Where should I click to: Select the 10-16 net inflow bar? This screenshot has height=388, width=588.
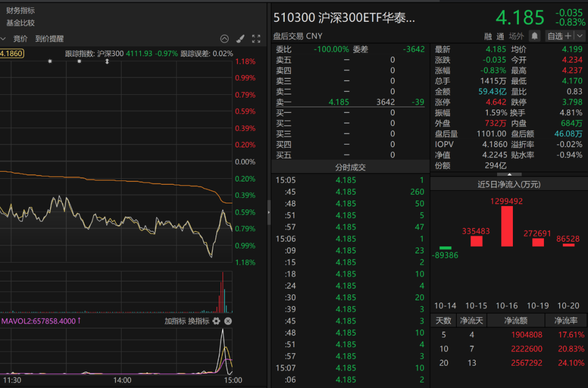(x=507, y=226)
